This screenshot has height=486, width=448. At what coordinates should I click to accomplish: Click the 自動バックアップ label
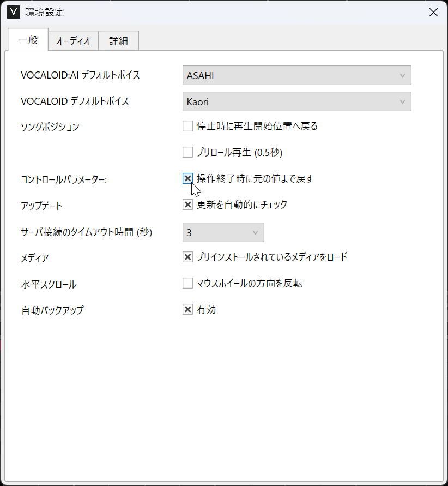[52, 310]
